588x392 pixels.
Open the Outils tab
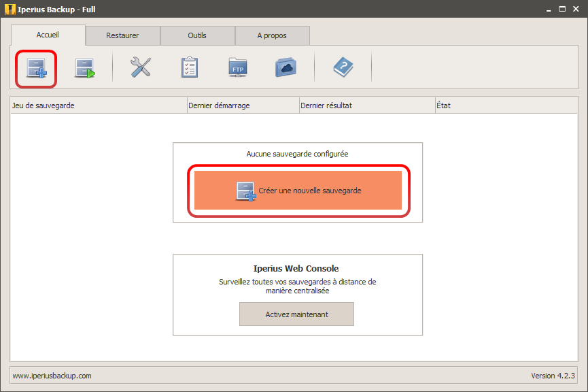[x=197, y=35]
